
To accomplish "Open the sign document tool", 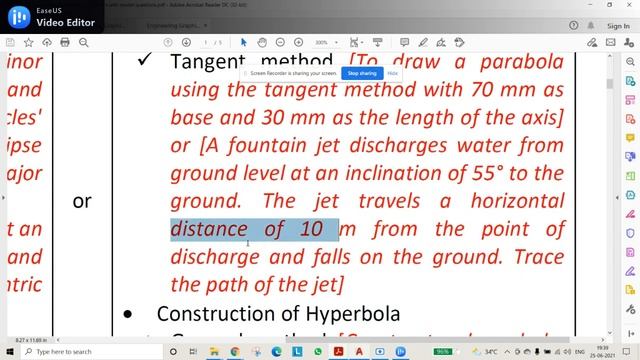I will pos(441,42).
